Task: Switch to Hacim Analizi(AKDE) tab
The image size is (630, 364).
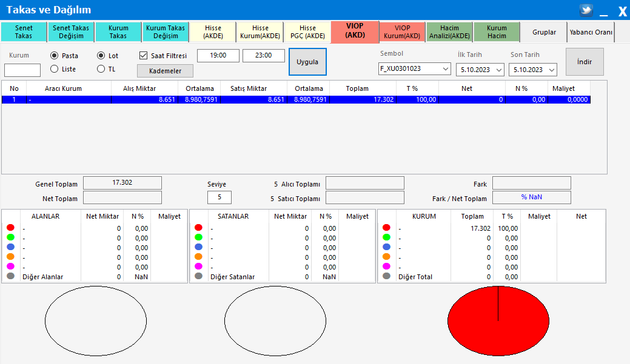Action: pyautogui.click(x=449, y=31)
